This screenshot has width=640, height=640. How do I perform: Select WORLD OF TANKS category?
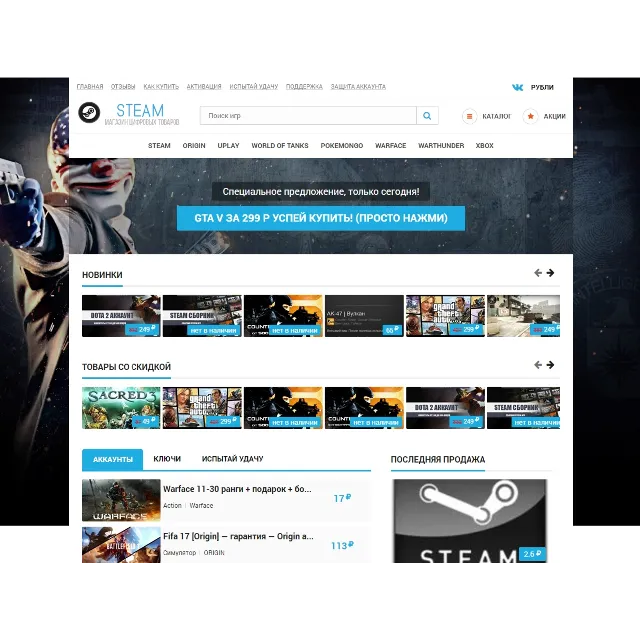pyautogui.click(x=280, y=146)
